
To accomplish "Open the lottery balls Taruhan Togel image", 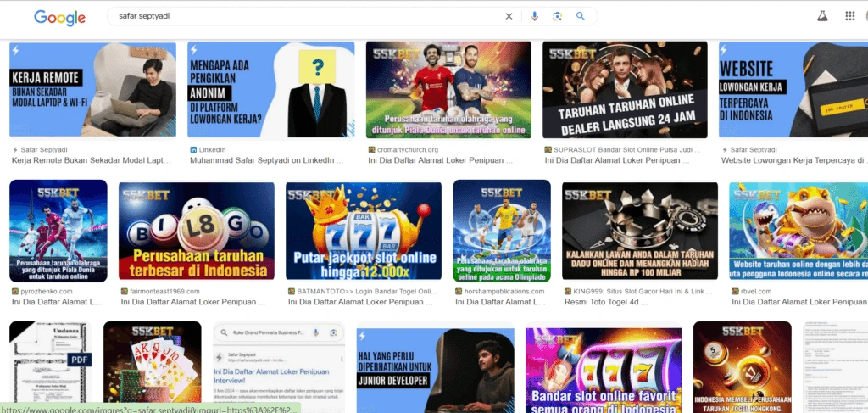I will click(x=743, y=366).
